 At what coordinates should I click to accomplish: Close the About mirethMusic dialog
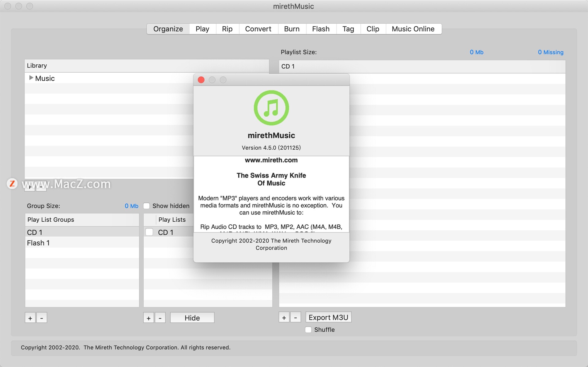(x=201, y=80)
